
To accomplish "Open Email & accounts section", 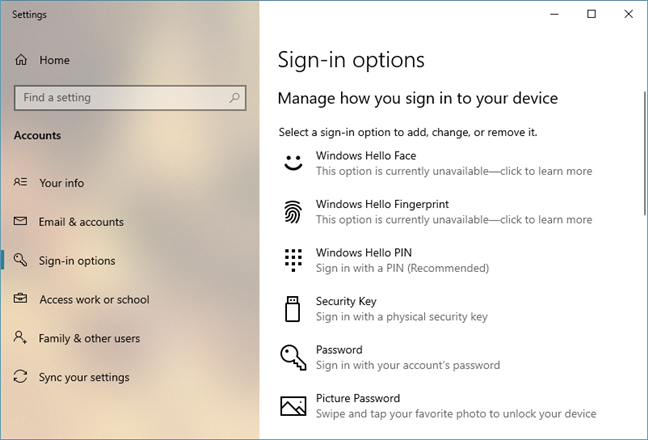I will [130, 222].
